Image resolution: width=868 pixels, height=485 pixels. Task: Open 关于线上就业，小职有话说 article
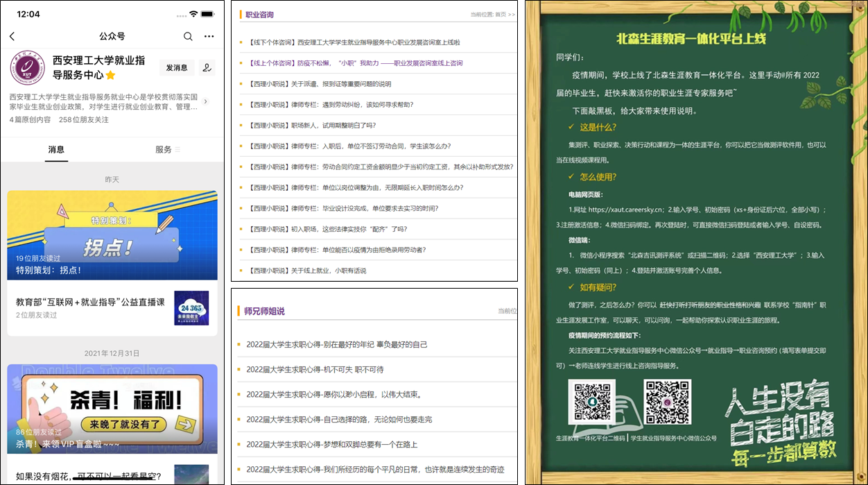point(306,271)
